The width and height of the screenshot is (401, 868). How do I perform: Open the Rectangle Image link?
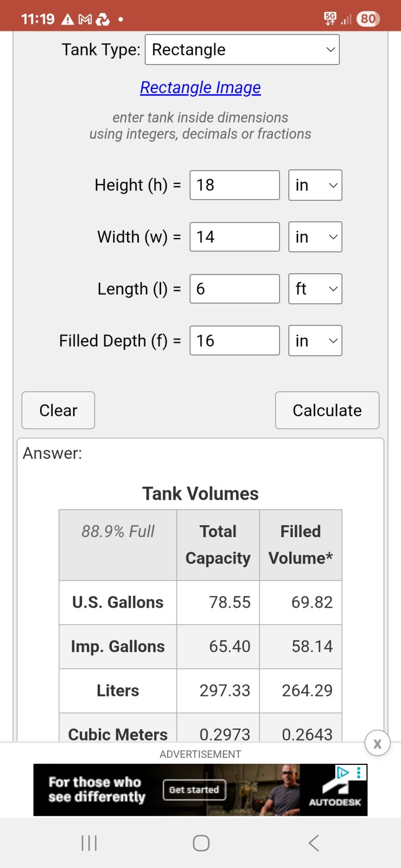[x=200, y=87]
